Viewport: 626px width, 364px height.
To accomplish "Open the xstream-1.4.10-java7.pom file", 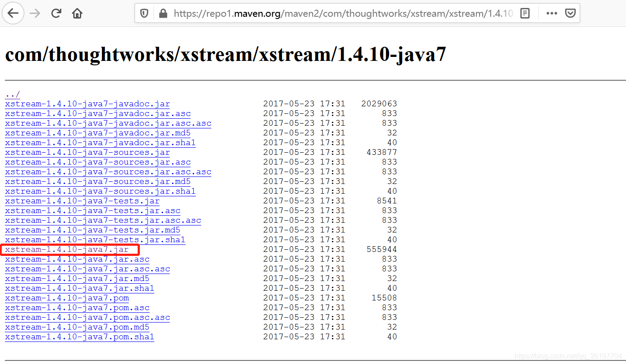I will point(67,298).
